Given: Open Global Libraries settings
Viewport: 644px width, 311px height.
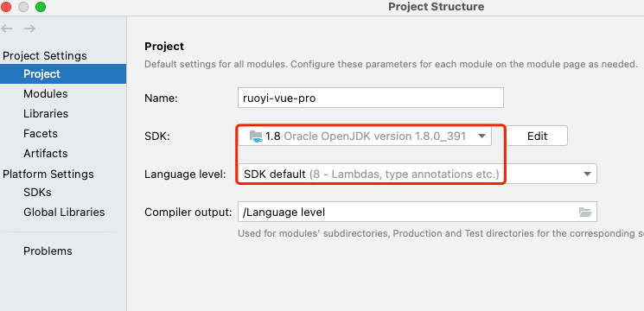Looking at the screenshot, I should pyautogui.click(x=64, y=213).
